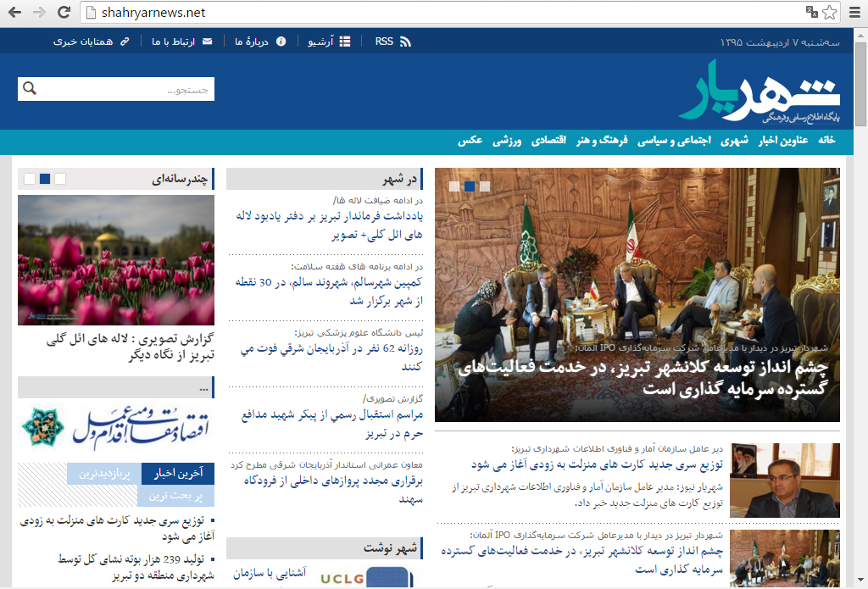The height and width of the screenshot is (589, 868).
Task: Select the rightmost dot of multimedia slider
Action: click(60, 179)
